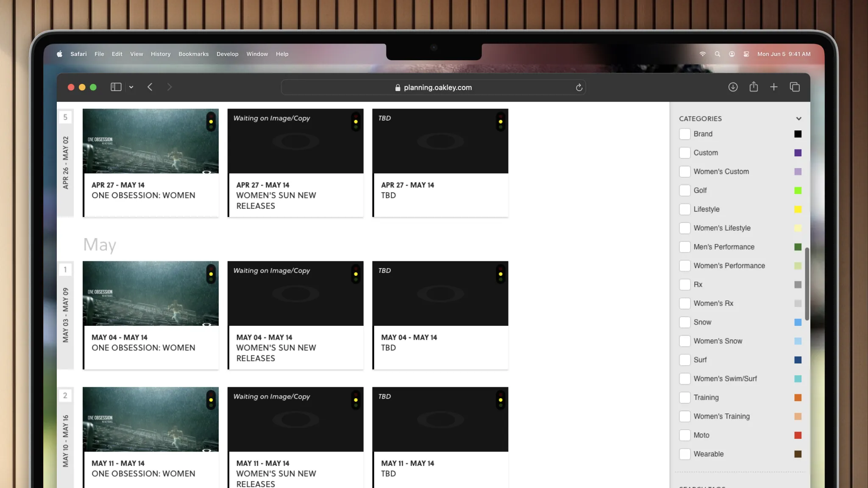Toggle the Safari sidebar icon
The width and height of the screenshot is (868, 488).
[x=116, y=87]
